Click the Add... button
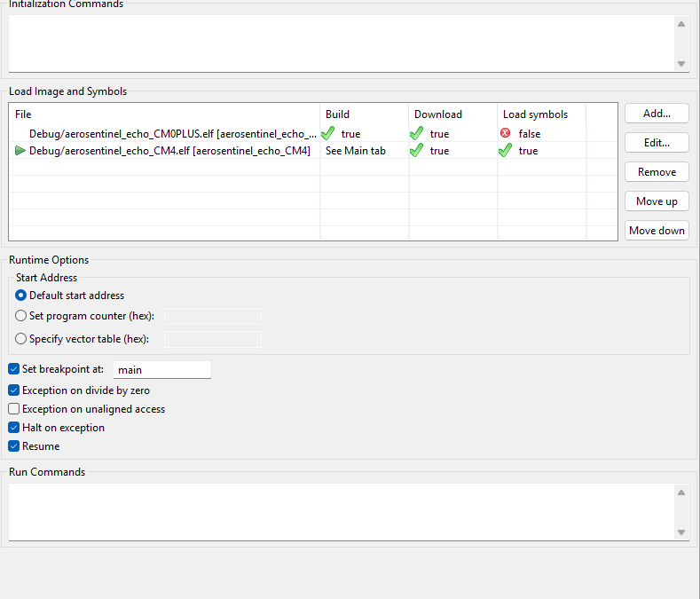The width and height of the screenshot is (700, 599). tap(657, 114)
